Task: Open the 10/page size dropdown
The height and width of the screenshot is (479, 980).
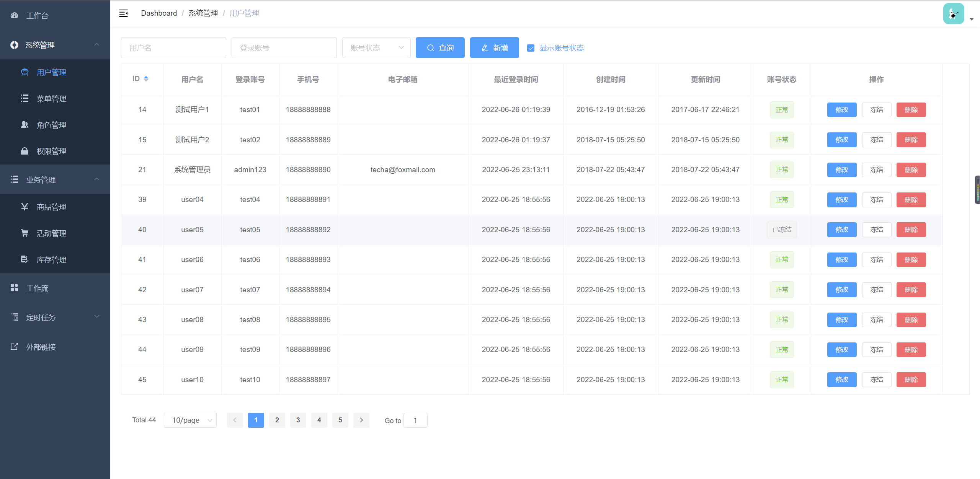Action: (190, 420)
